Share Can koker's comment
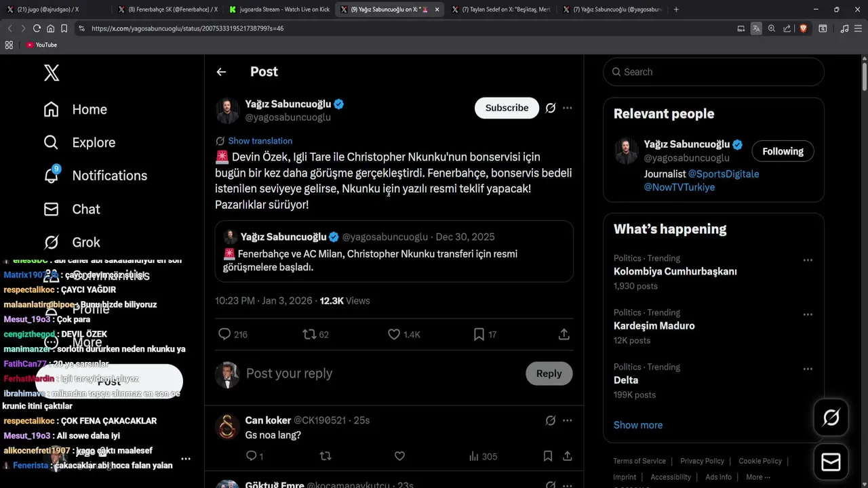Image resolution: width=868 pixels, height=488 pixels. coord(568,456)
